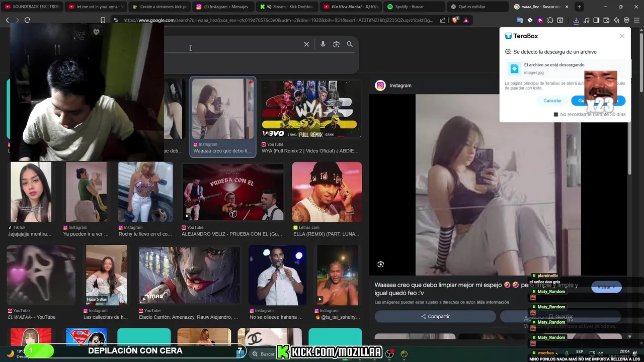644x362 pixels.
Task: Open the Google Translate extension icon
Action: tap(520, 20)
